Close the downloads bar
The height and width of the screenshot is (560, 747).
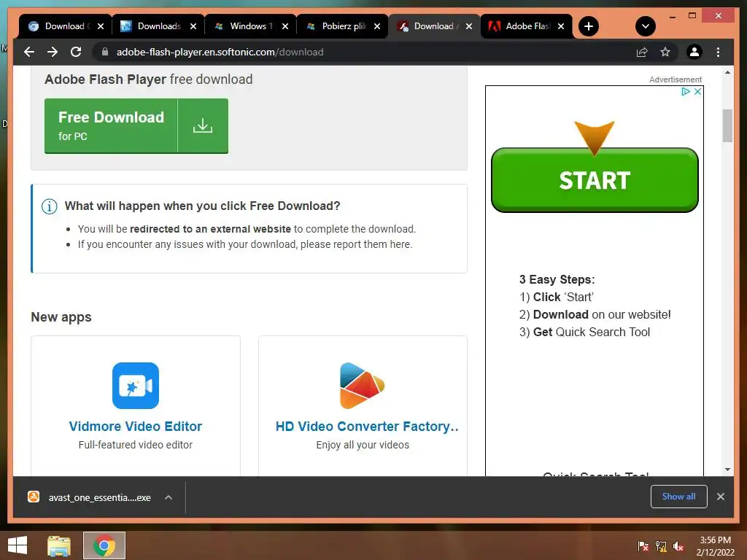pyautogui.click(x=720, y=497)
